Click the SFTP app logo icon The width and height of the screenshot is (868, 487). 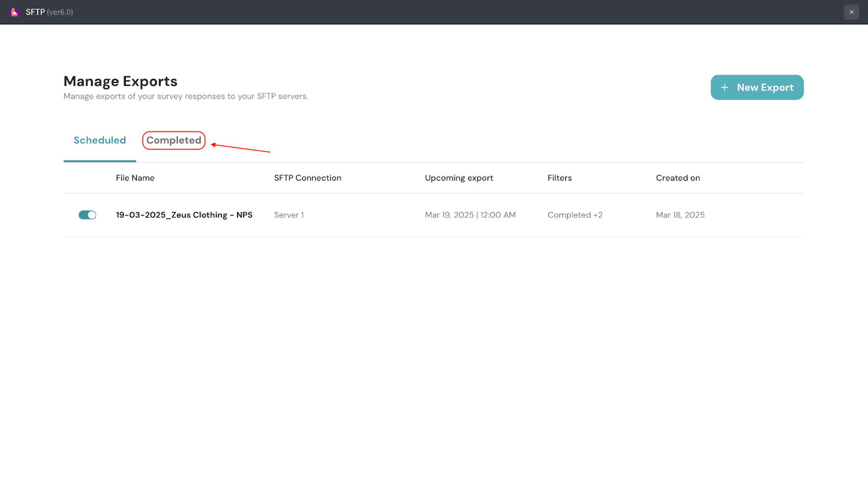tap(15, 12)
